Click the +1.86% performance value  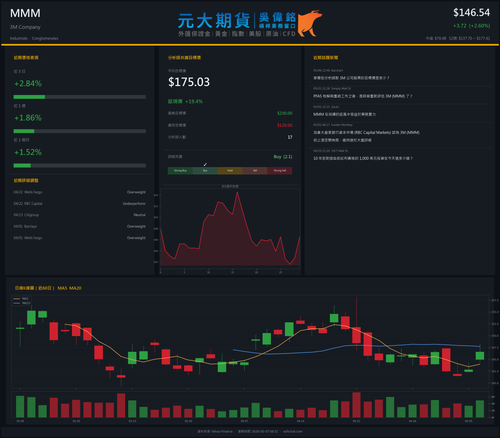[28, 118]
